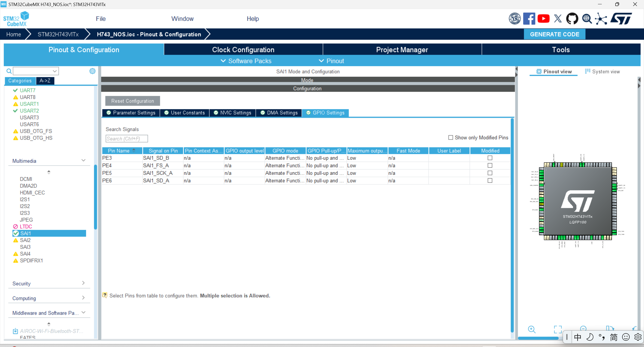Open the category settings gear icon
644x347 pixels.
tap(92, 71)
